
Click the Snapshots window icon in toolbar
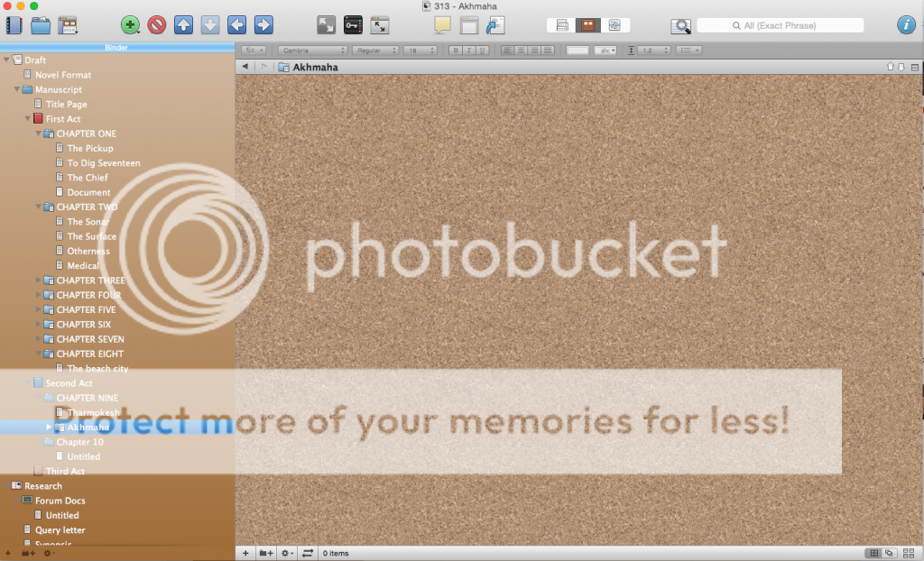tap(469, 24)
